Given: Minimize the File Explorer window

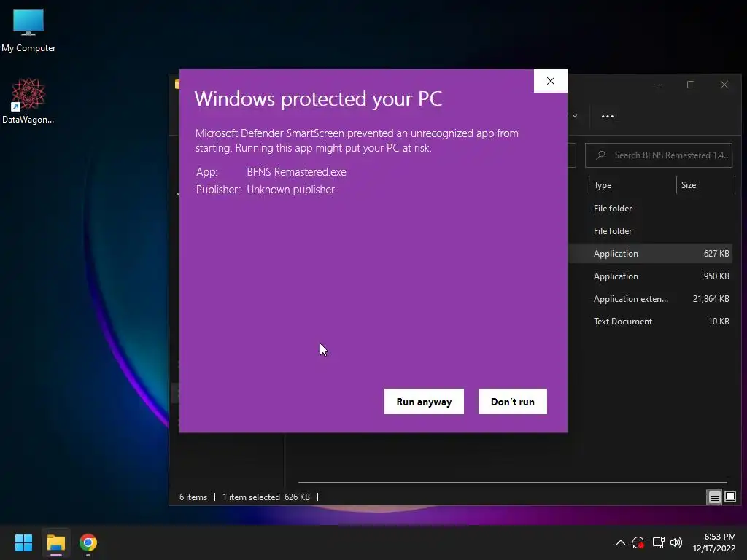Looking at the screenshot, I should [x=658, y=85].
